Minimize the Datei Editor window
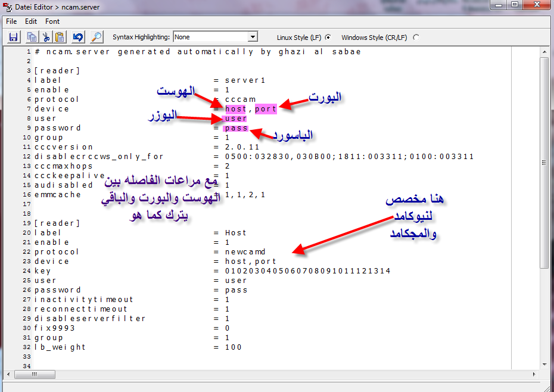The image size is (554, 392). [x=499, y=5]
